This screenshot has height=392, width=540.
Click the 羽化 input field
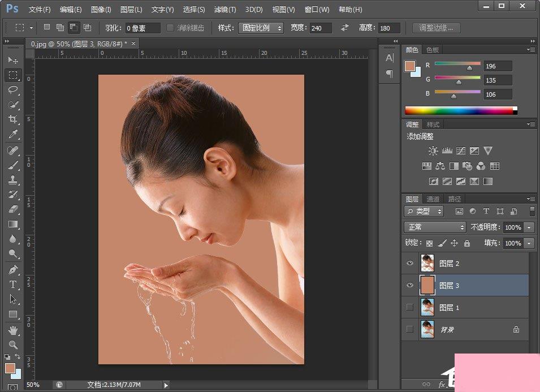pos(142,28)
